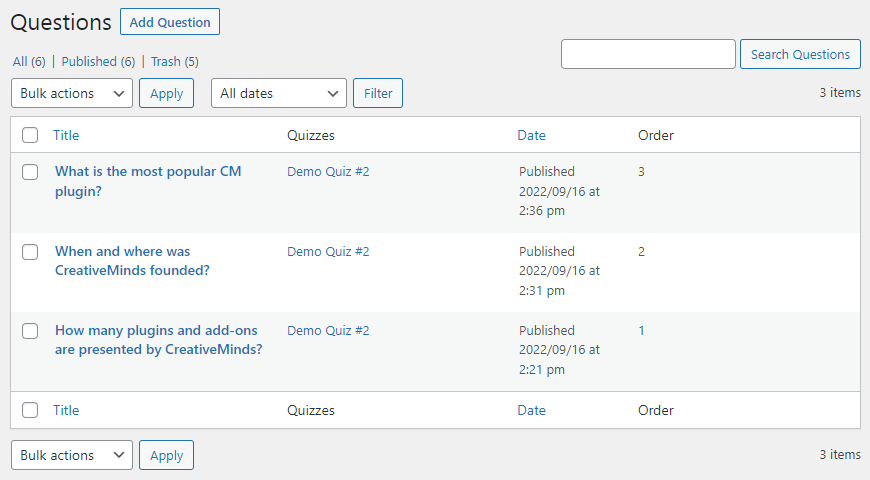Expand the bottom Bulk actions dropdown
The height and width of the screenshot is (480, 870).
point(72,455)
